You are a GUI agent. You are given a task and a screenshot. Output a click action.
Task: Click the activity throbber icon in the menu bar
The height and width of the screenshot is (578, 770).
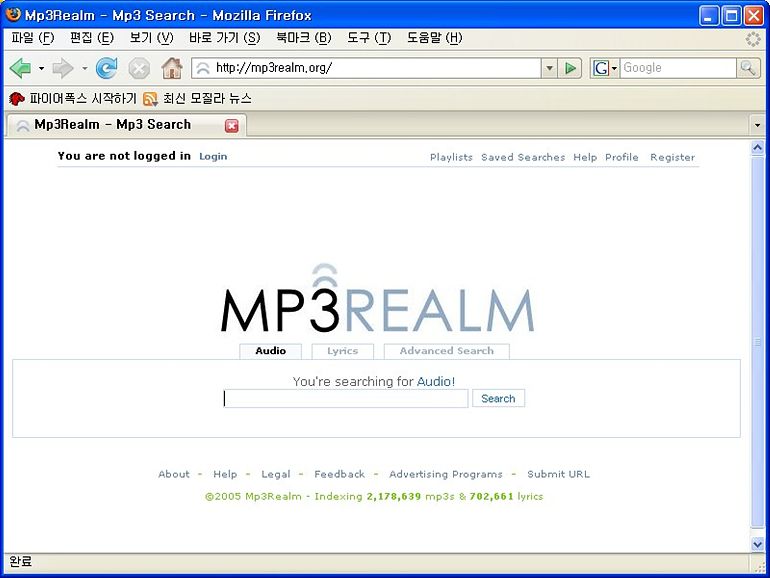[x=752, y=39]
